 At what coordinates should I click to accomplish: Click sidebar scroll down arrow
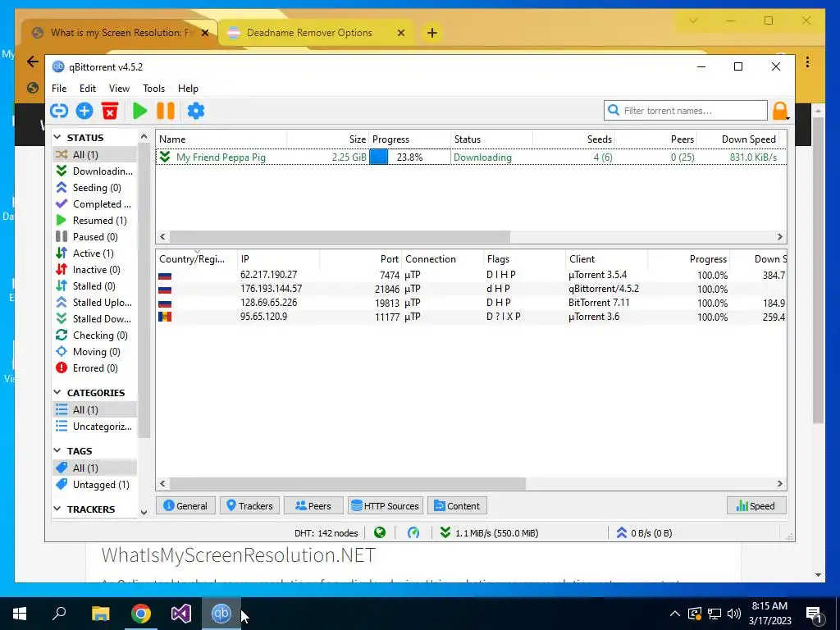point(144,512)
